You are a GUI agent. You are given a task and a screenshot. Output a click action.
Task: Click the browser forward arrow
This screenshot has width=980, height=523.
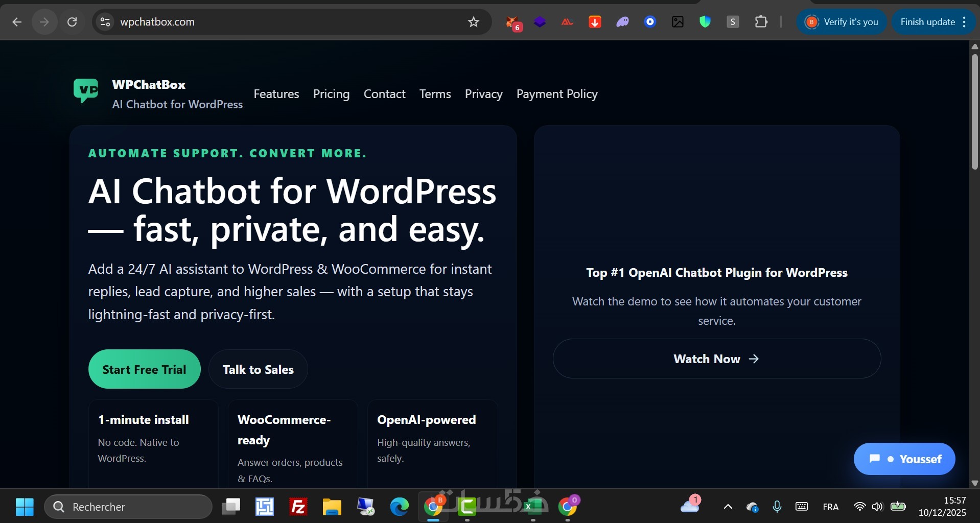pos(44,22)
